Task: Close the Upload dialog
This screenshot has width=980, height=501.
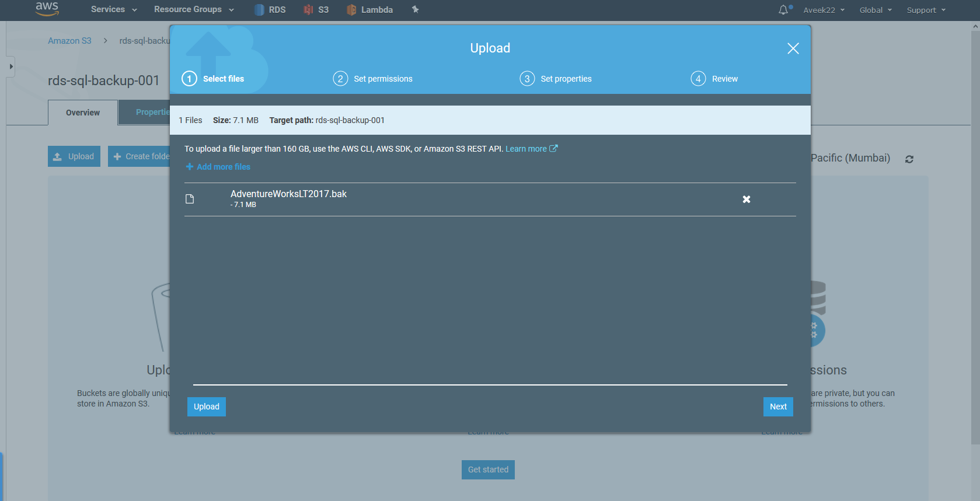Action: point(793,48)
